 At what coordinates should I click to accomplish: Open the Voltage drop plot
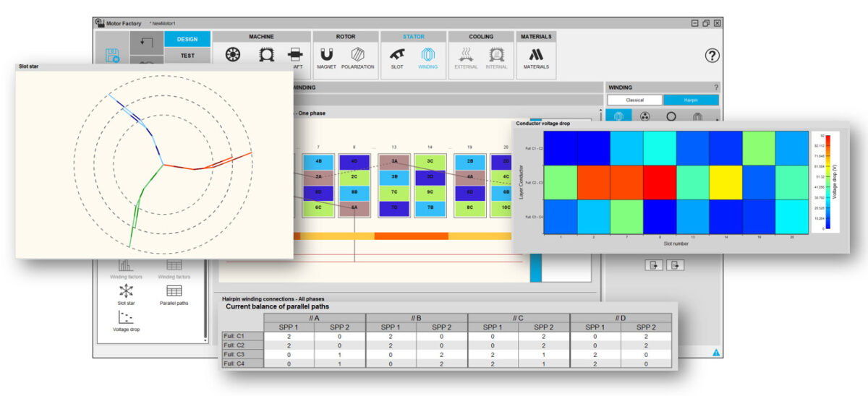click(x=126, y=321)
